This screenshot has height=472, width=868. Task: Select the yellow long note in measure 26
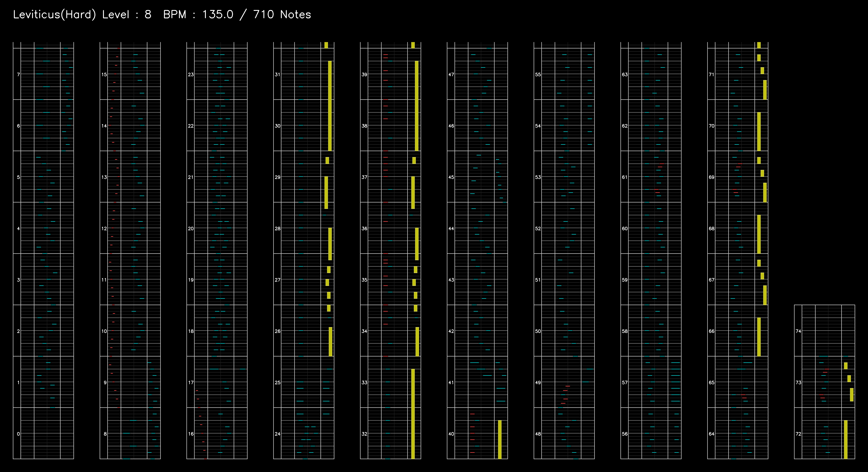pyautogui.click(x=331, y=342)
